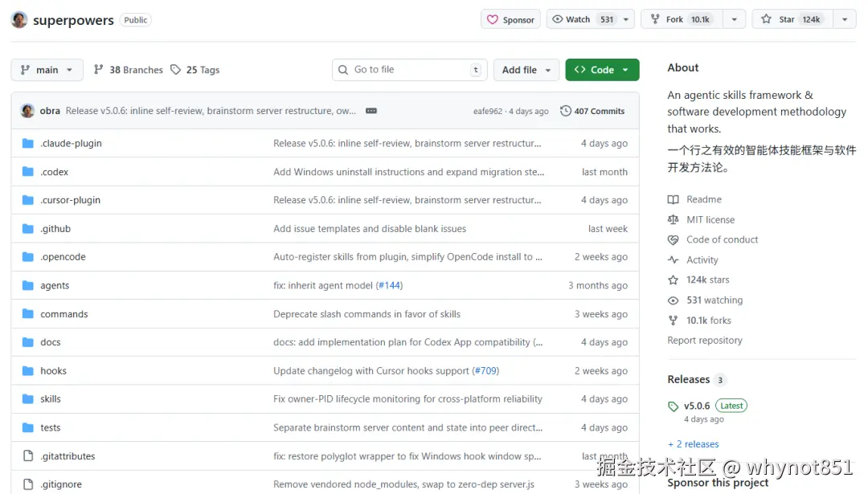This screenshot has height=494, width=868.
Task: Open the MIT license link
Action: click(710, 219)
